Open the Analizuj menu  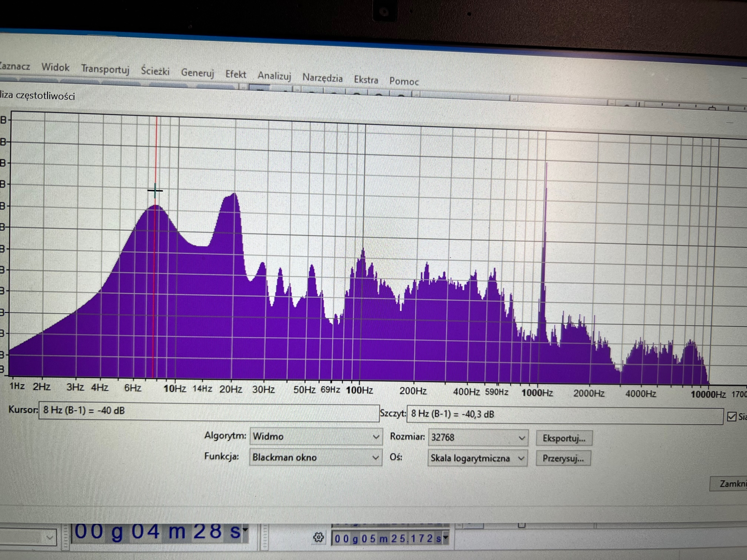click(274, 76)
